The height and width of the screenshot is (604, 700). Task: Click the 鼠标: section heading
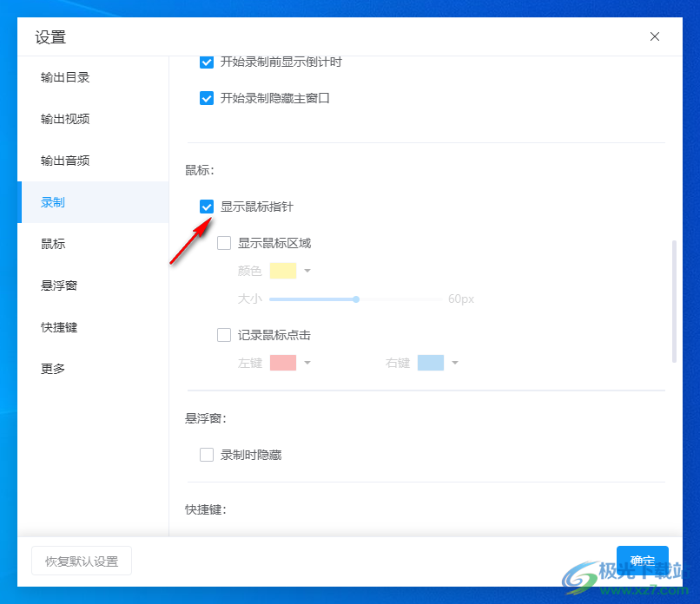click(200, 170)
